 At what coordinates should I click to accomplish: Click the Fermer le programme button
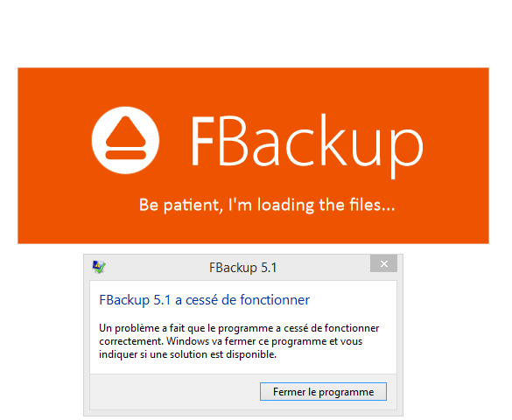click(323, 392)
